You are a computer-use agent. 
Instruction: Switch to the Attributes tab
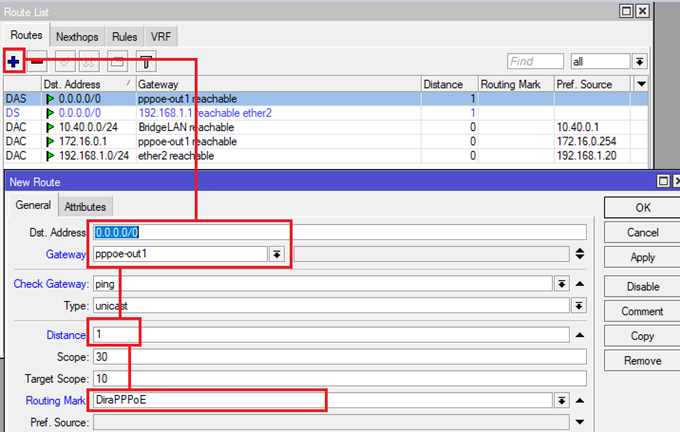[85, 206]
